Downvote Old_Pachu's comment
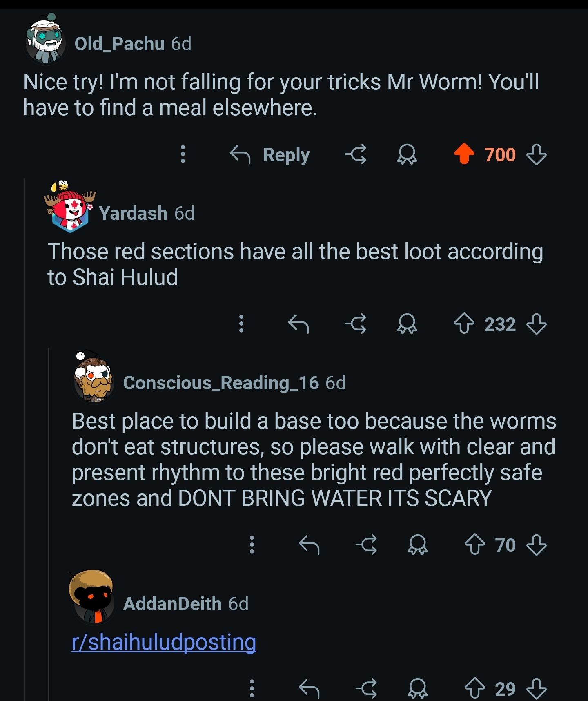 tap(536, 155)
